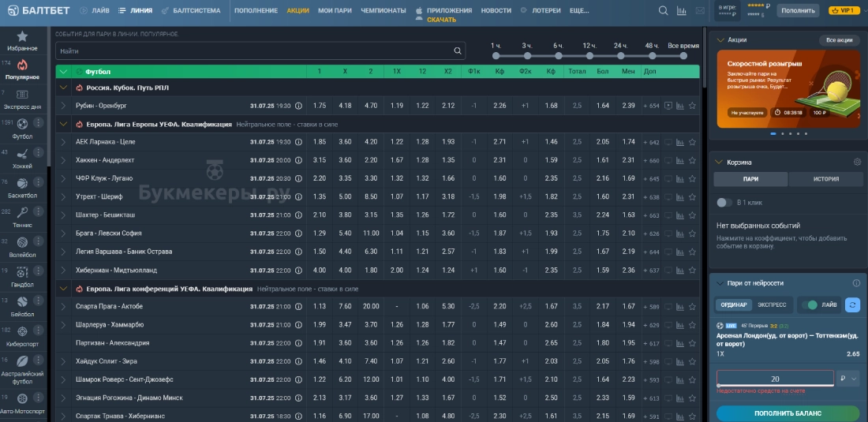Open + 654 extra markets for Рубин
This screenshot has height=422, width=868.
651,106
